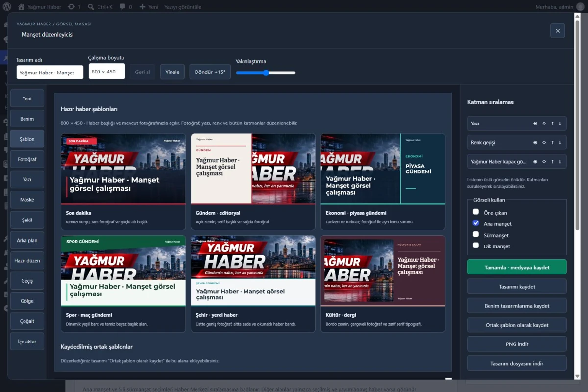Click the diamond icon on Yazı layer

(544, 123)
